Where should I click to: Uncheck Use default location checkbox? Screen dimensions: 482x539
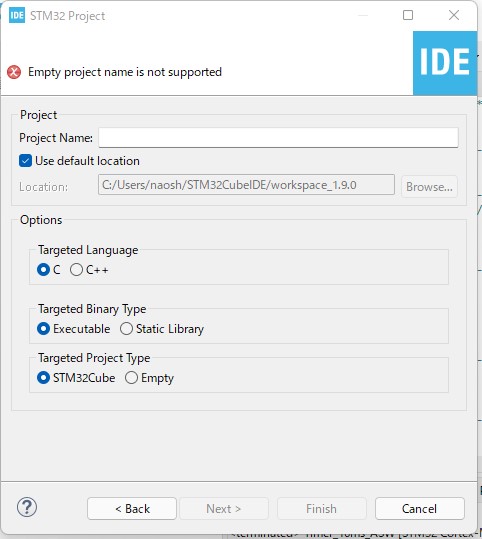(25, 161)
